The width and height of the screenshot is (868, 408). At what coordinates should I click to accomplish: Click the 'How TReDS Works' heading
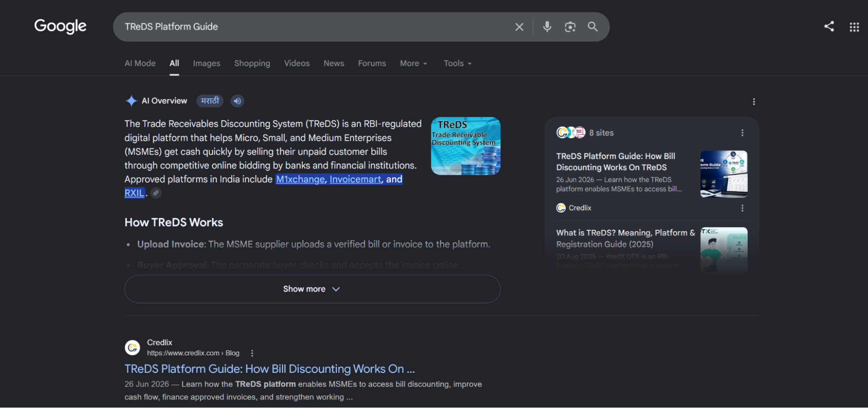point(174,222)
